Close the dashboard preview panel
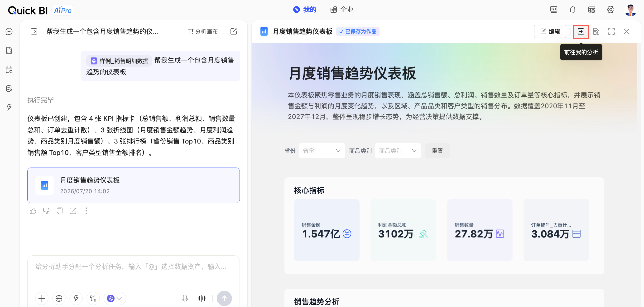 pyautogui.click(x=626, y=32)
